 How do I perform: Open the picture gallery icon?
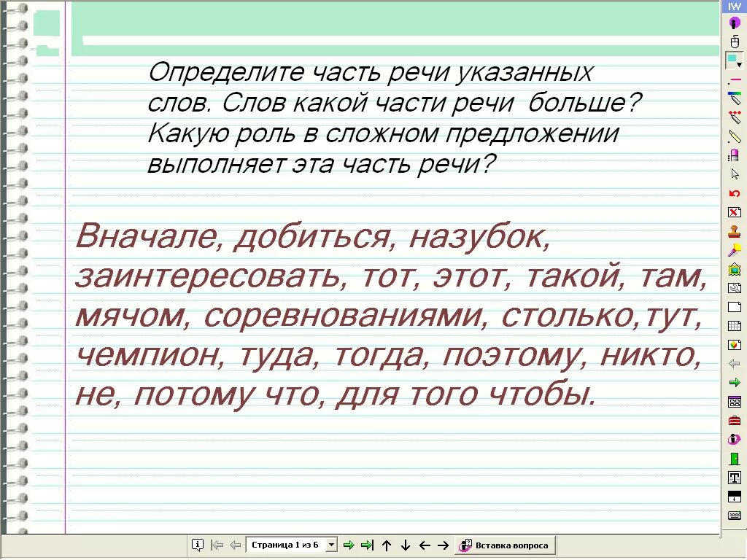(734, 269)
